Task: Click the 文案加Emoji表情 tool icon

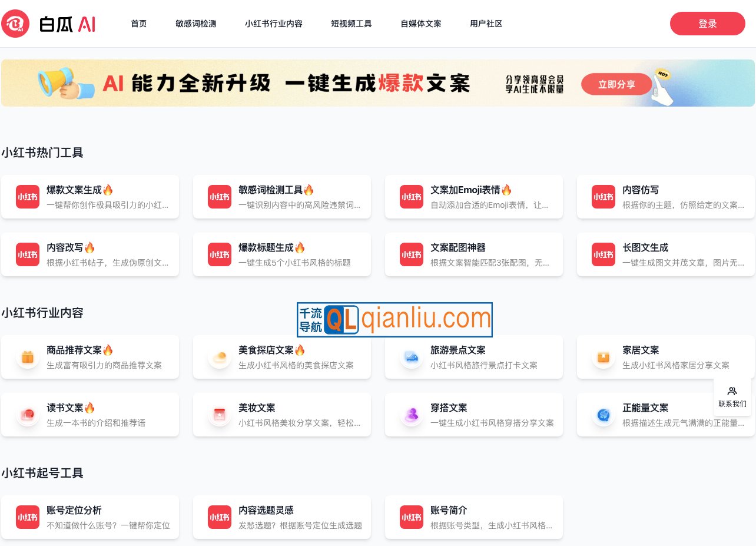Action: 411,197
